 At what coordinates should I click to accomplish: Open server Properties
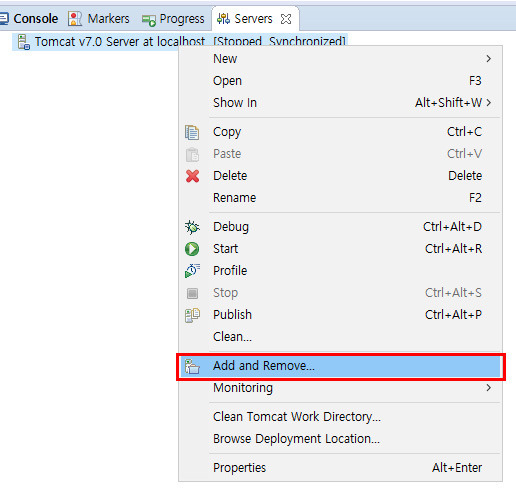tap(340, 468)
